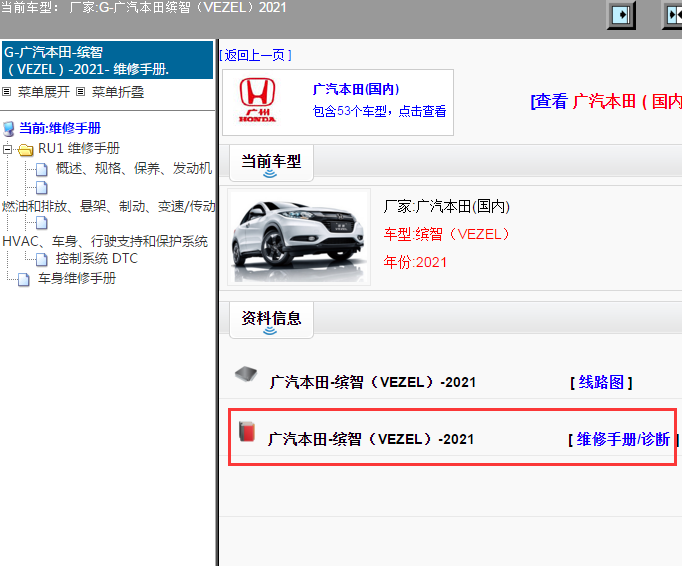Click the 车型:缤智(VEZEL) text

click(446, 234)
